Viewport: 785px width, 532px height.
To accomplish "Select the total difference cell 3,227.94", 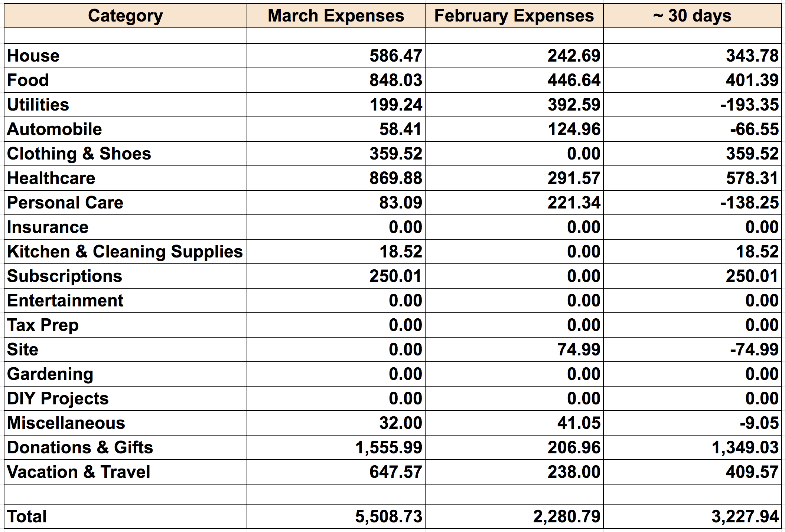I will coord(745,516).
